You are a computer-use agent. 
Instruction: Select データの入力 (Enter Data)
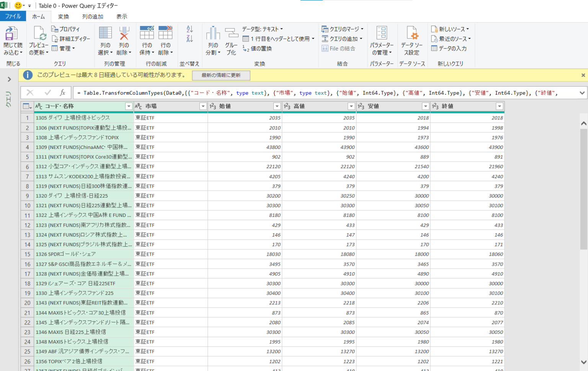coord(449,48)
